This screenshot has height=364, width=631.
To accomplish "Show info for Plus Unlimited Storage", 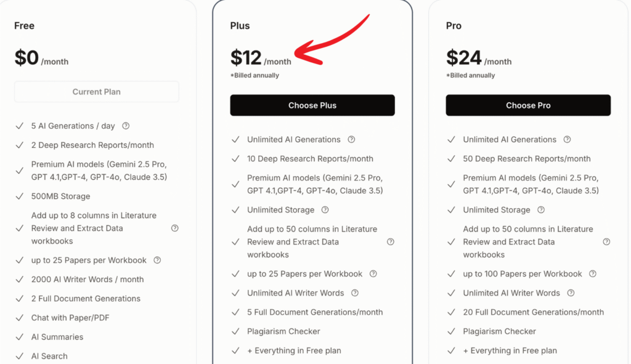I will click(x=325, y=210).
